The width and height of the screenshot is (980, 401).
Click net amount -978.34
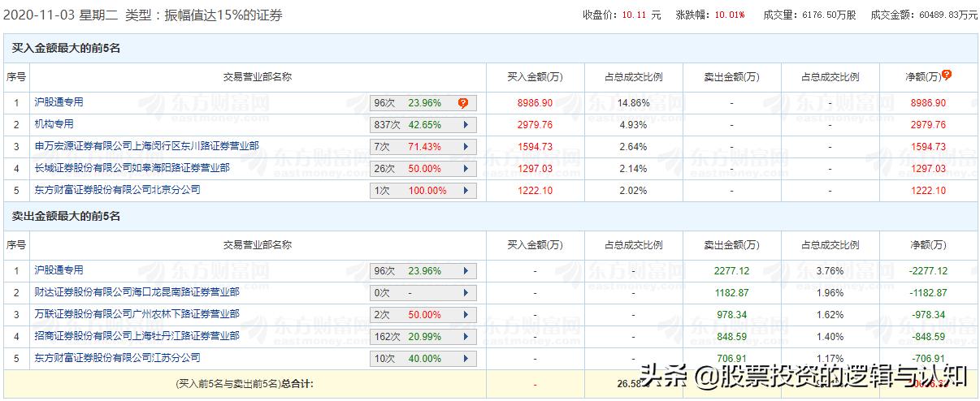pos(928,315)
